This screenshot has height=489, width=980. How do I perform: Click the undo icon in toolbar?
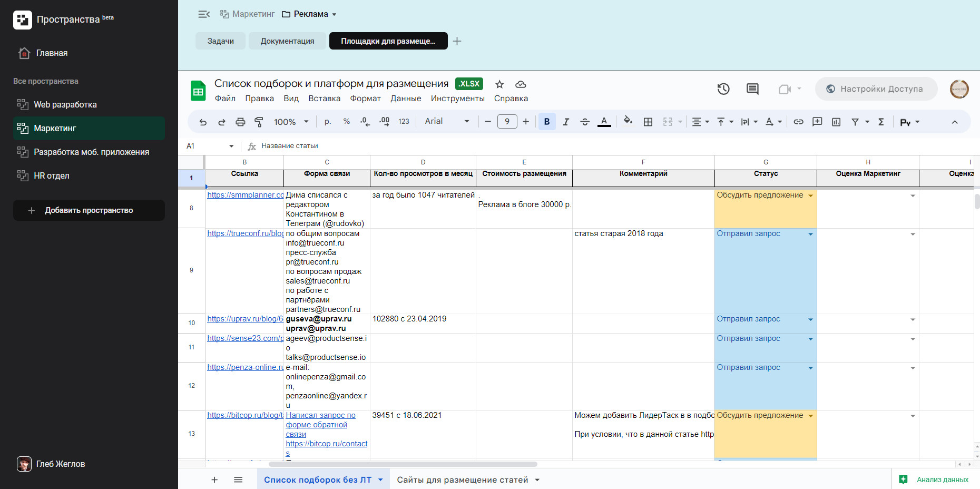pyautogui.click(x=203, y=122)
